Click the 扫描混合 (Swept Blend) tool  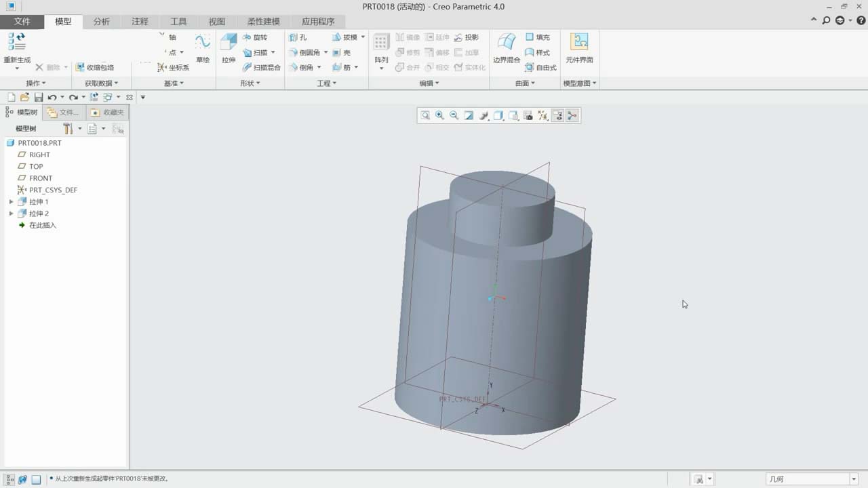coord(262,67)
